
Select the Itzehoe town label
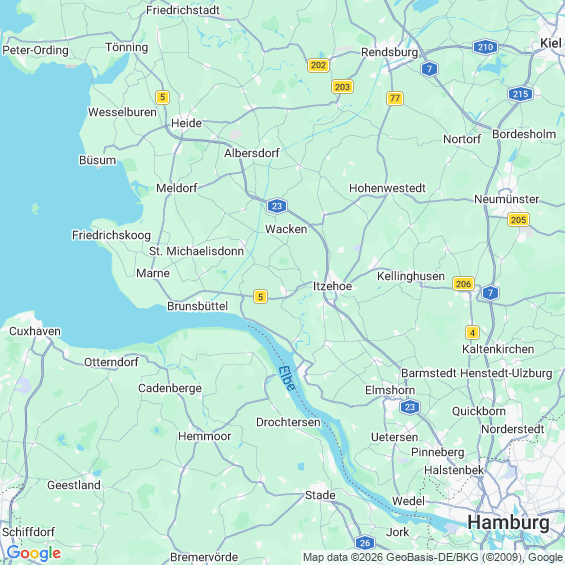pos(332,286)
